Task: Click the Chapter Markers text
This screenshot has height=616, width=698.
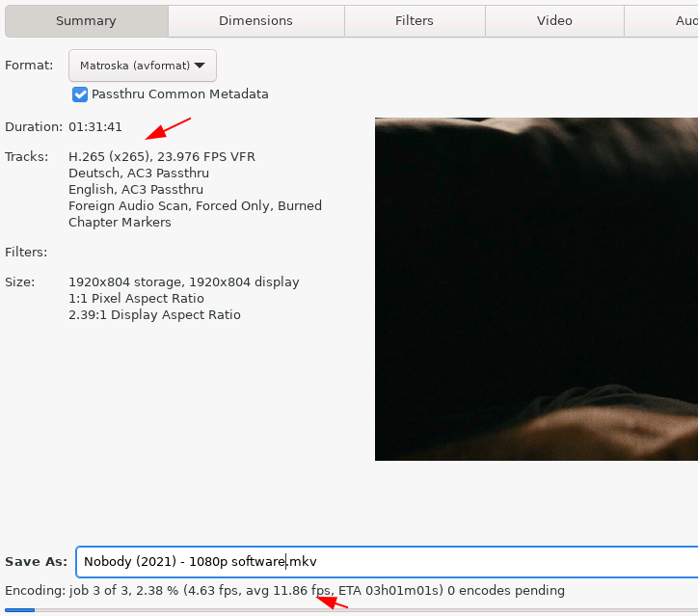Action: (120, 222)
